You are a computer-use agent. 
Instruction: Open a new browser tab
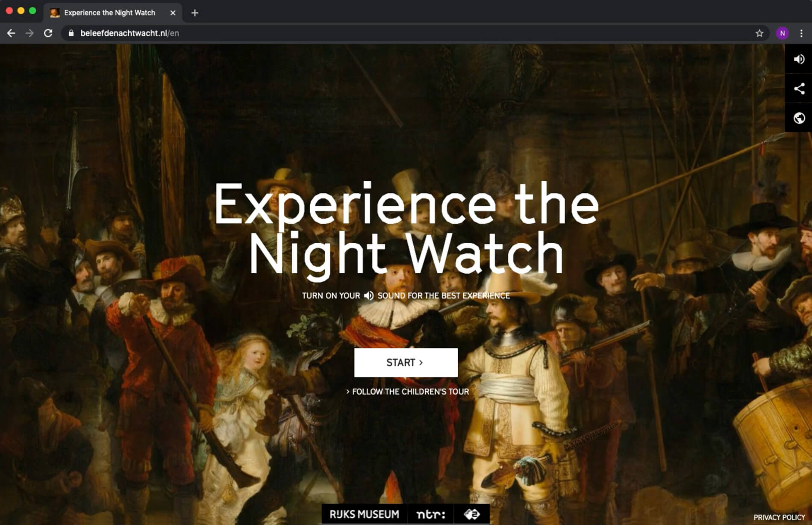coord(195,13)
